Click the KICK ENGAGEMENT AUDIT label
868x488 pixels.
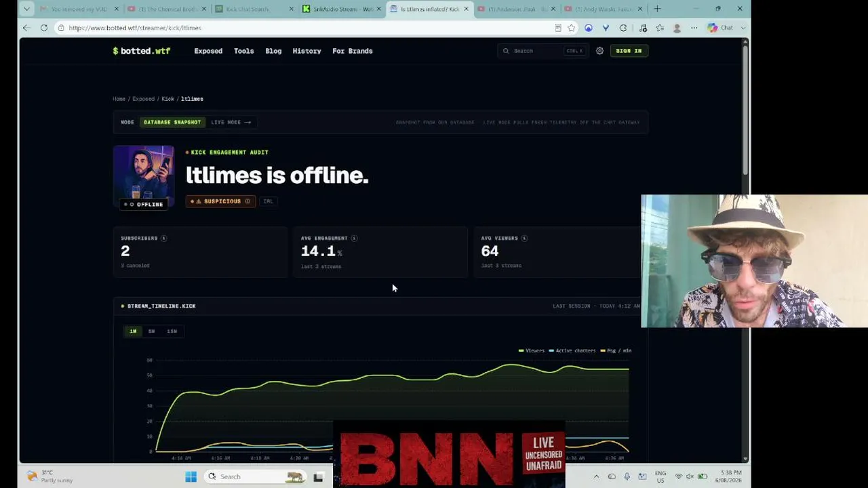click(x=229, y=152)
